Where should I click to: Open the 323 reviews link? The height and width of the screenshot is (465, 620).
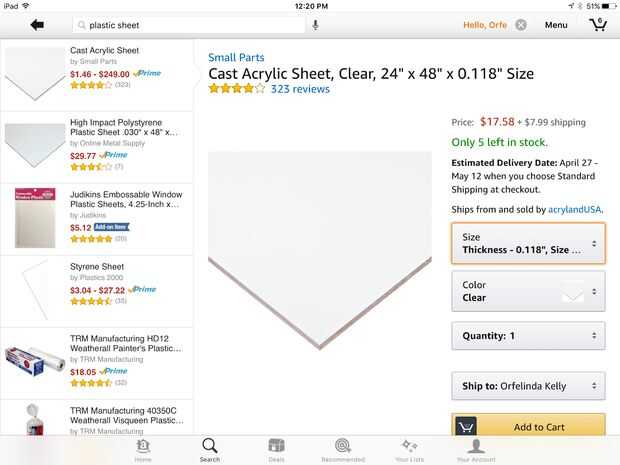click(x=300, y=89)
